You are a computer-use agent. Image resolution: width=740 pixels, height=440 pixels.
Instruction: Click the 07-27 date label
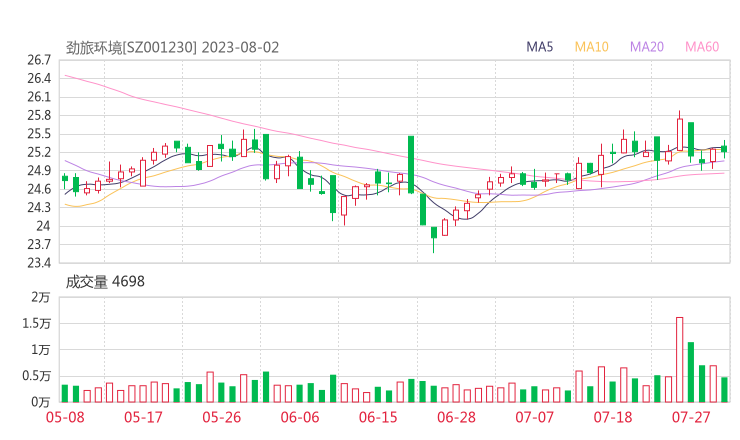coord(691,417)
